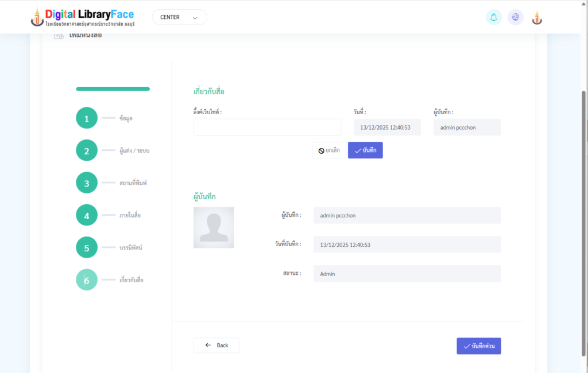Open step 4 circle ภายในสื่อ
This screenshot has width=588, height=373.
point(87,216)
